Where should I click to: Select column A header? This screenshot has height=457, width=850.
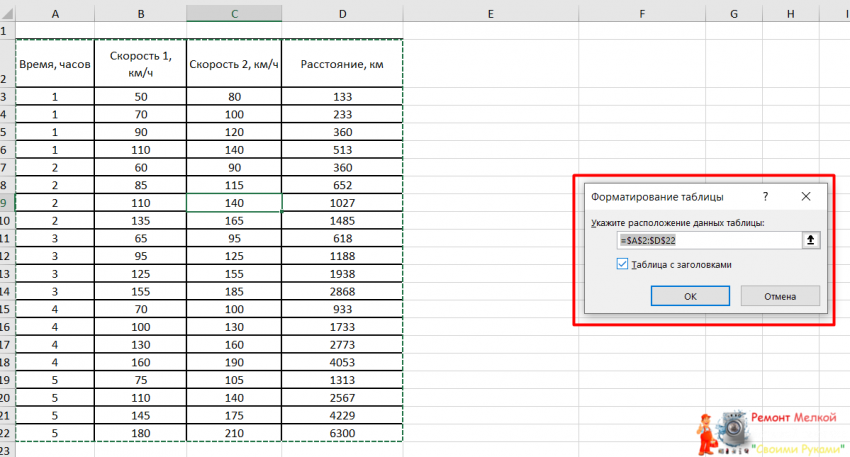click(54, 13)
